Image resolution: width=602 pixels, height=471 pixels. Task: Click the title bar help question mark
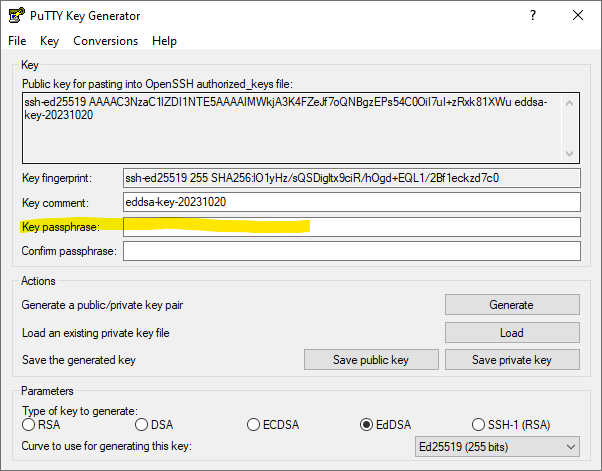pyautogui.click(x=531, y=16)
